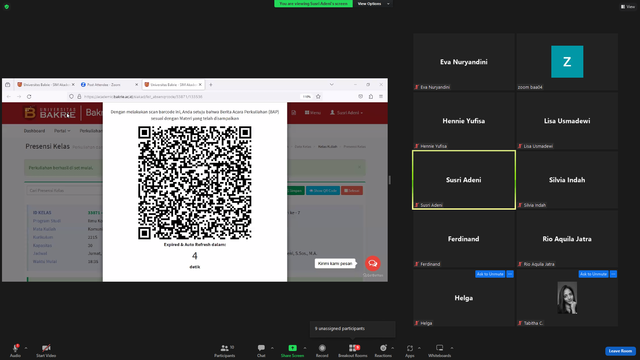Click the red chat bubble widget icon
Viewport: 640px width, 360px height.
coord(372,263)
